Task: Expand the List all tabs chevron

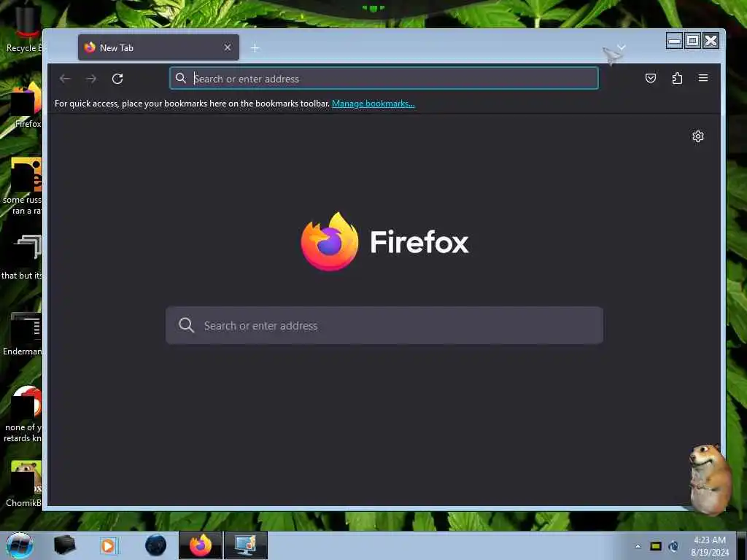Action: point(622,47)
